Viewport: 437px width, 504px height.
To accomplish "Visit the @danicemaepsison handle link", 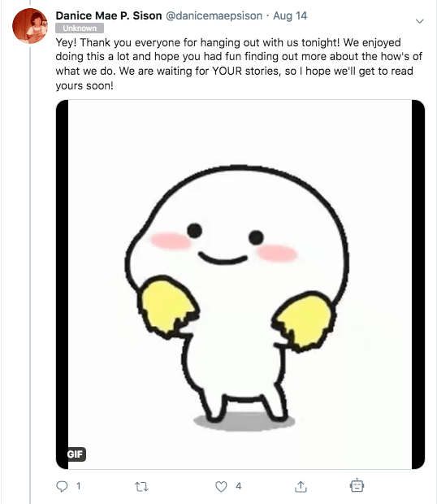I will [214, 15].
